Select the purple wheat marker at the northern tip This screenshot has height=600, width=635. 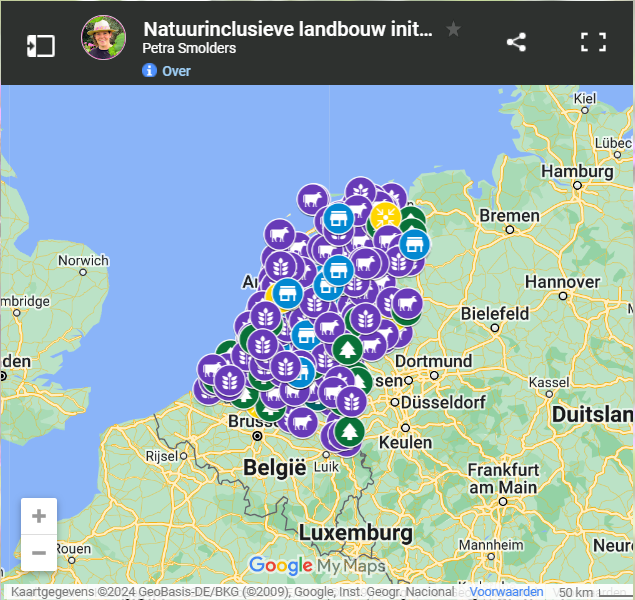click(360, 191)
